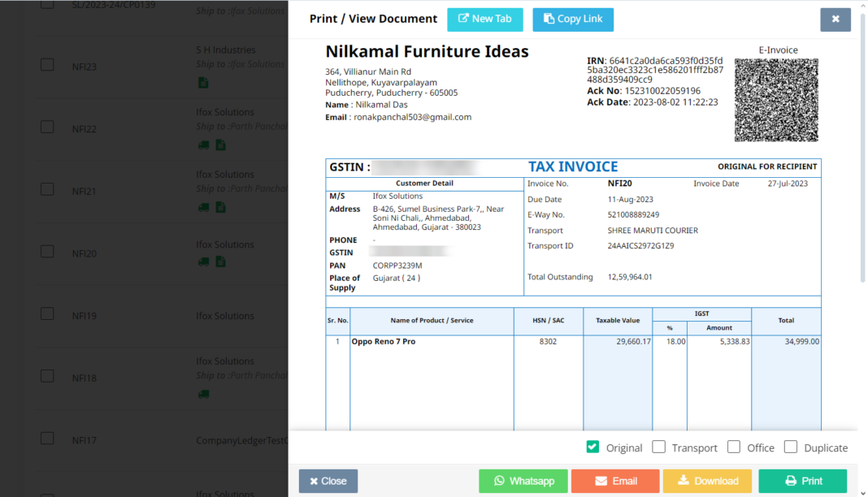Click the Copy Link button

573,19
